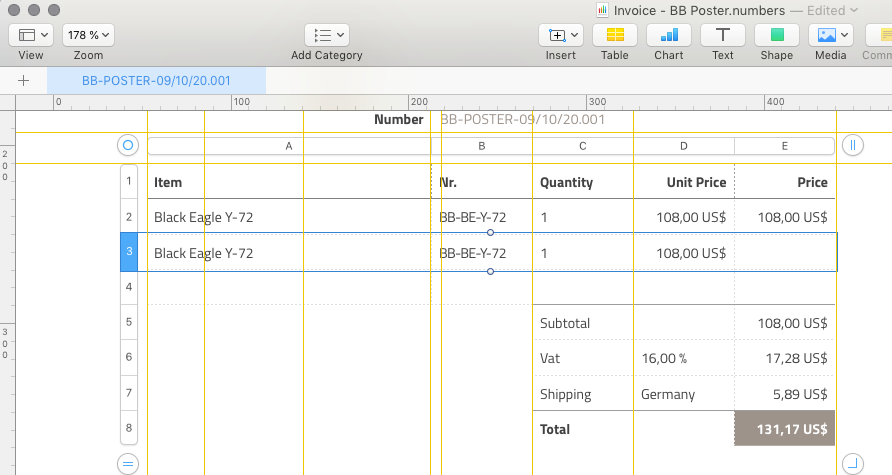
Task: Click the Chart toolbar icon
Action: 669,35
